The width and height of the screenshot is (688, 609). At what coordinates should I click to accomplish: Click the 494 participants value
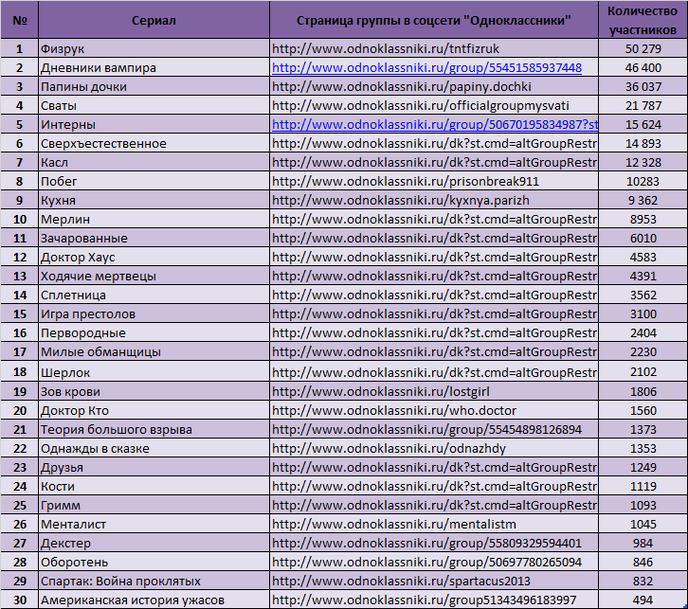pos(643,599)
